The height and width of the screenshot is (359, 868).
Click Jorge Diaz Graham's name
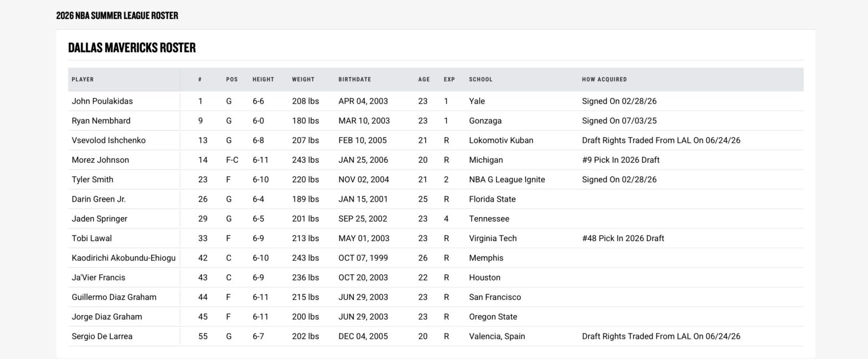pos(107,317)
